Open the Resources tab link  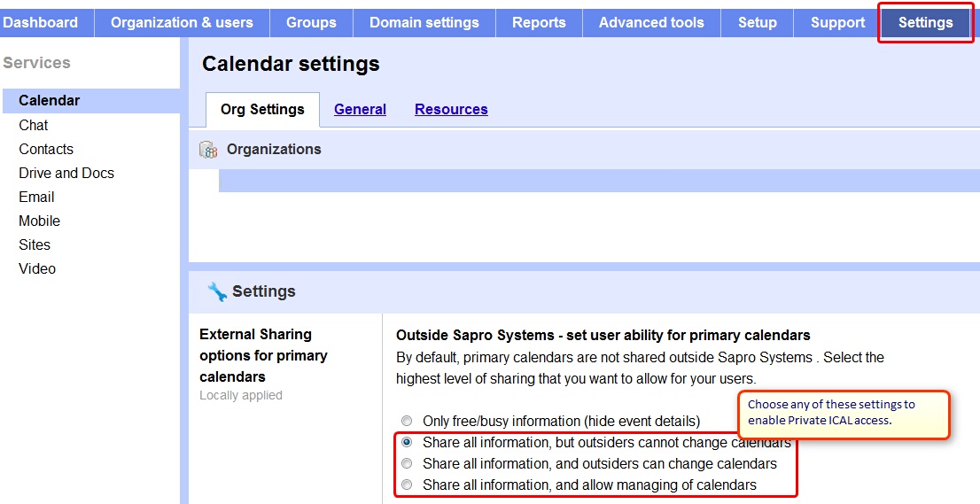point(451,110)
